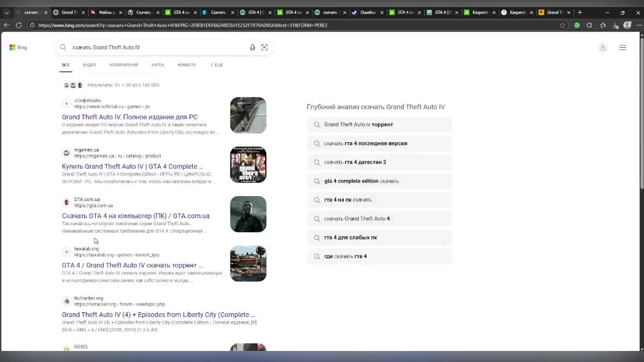Image resolution: width=644 pixels, height=362 pixels.
Task: Switch to the ВИДЕО search tab
Action: 90,65
